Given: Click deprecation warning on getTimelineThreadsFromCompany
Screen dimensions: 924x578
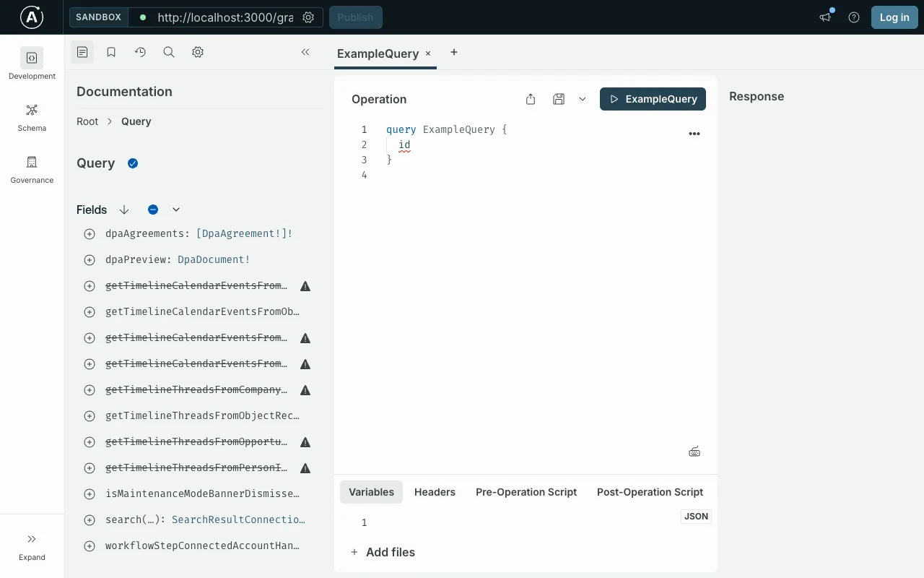Looking at the screenshot, I should [305, 390].
